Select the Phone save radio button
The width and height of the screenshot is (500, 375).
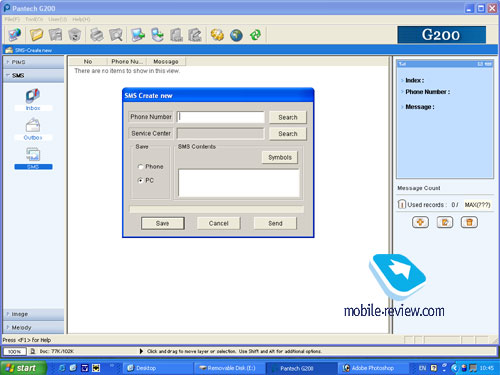(x=140, y=167)
